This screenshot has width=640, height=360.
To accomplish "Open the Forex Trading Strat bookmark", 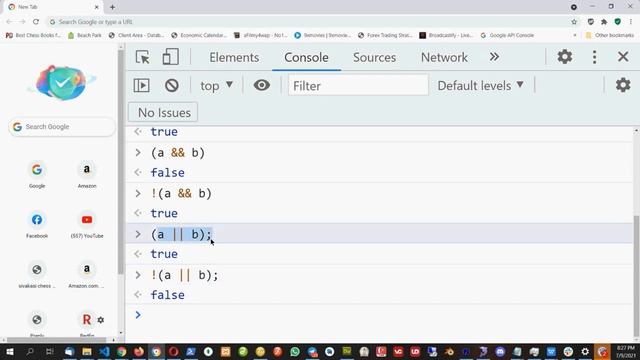I will click(x=385, y=36).
